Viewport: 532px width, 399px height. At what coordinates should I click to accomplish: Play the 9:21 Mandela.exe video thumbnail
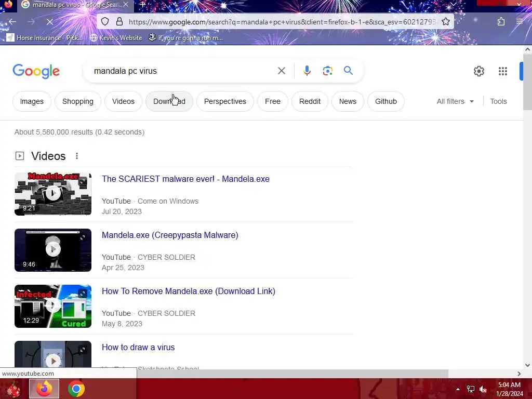53,194
